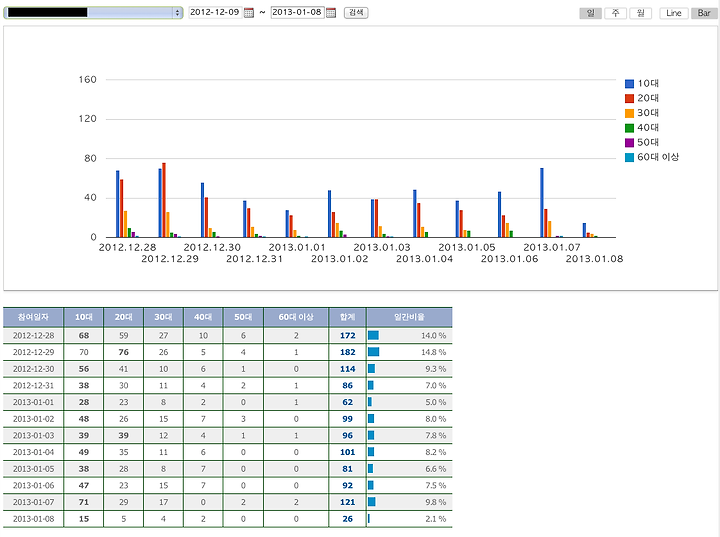Viewport: 720px width, 537px height.
Task: Select the 2012-12-29 date row cell
Action: tap(33, 352)
